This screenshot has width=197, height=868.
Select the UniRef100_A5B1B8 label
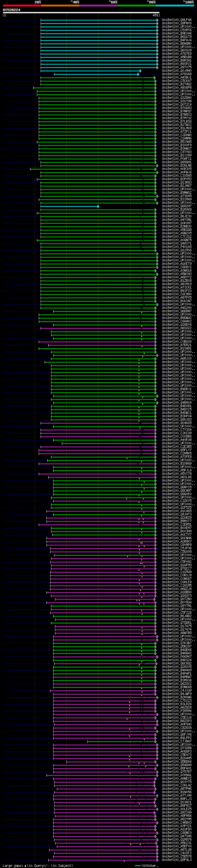tap(177, 57)
